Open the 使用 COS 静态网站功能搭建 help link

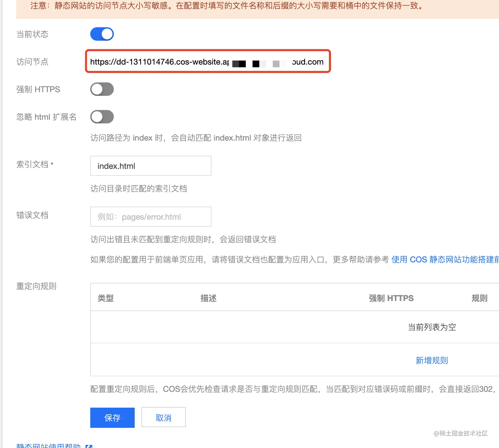pos(445,260)
